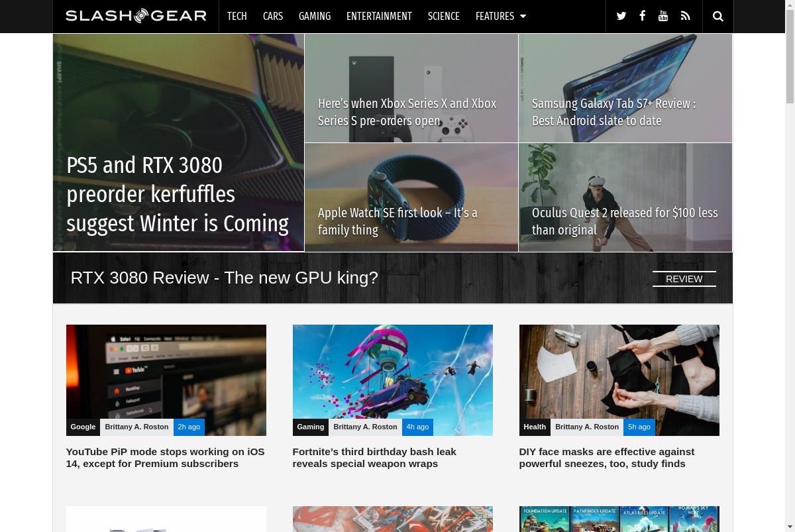Open the Features menu label
795x532 pixels.
495,16
